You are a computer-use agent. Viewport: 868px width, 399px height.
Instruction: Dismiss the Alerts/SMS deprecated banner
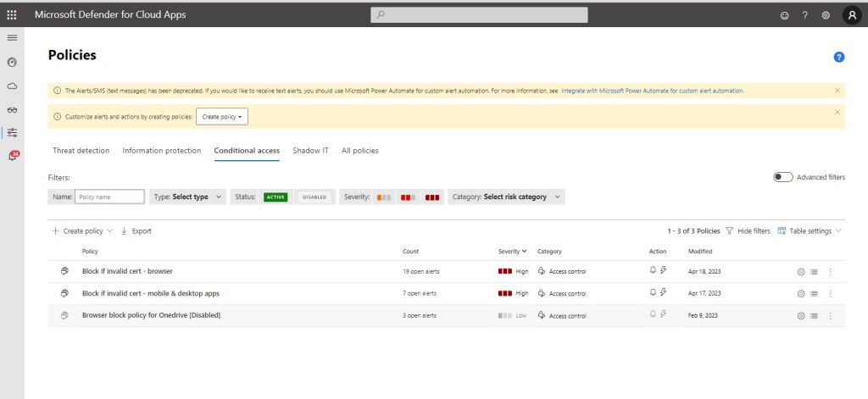[x=837, y=90]
